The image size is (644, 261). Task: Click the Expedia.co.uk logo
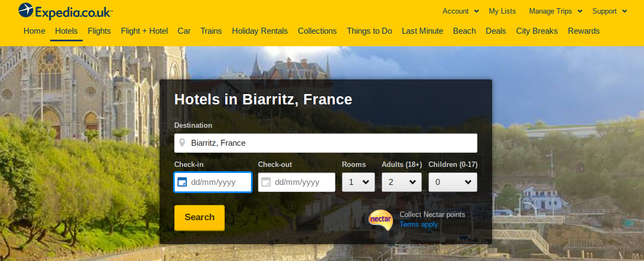[65, 10]
